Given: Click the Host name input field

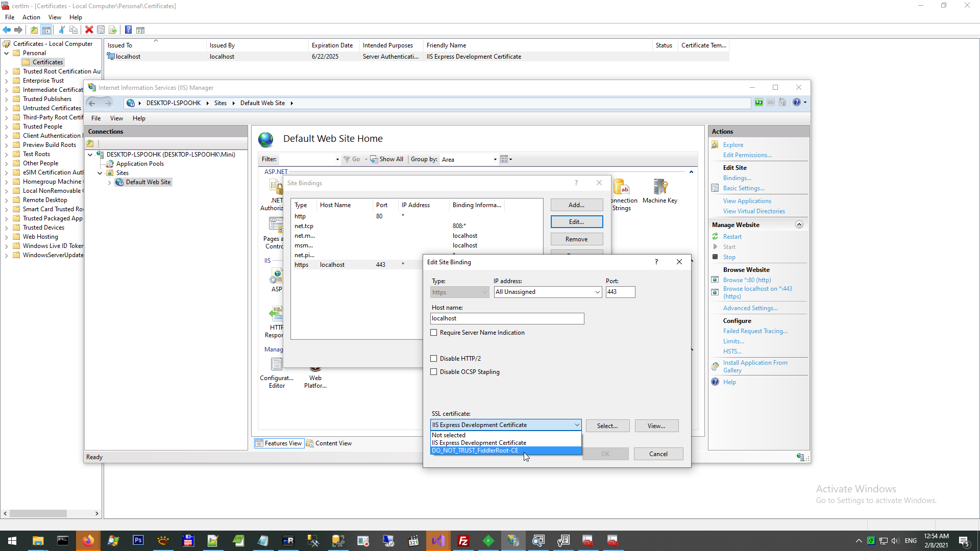Looking at the screenshot, I should pyautogui.click(x=507, y=318).
